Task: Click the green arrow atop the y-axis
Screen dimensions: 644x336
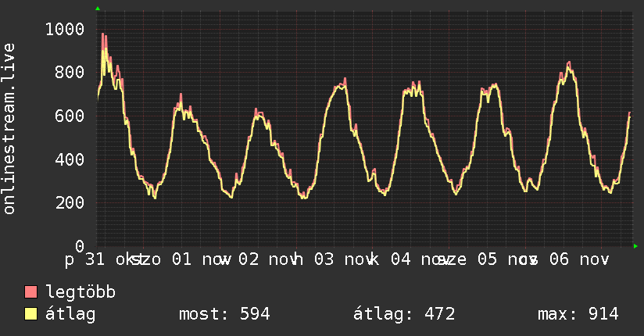Action: [97, 9]
